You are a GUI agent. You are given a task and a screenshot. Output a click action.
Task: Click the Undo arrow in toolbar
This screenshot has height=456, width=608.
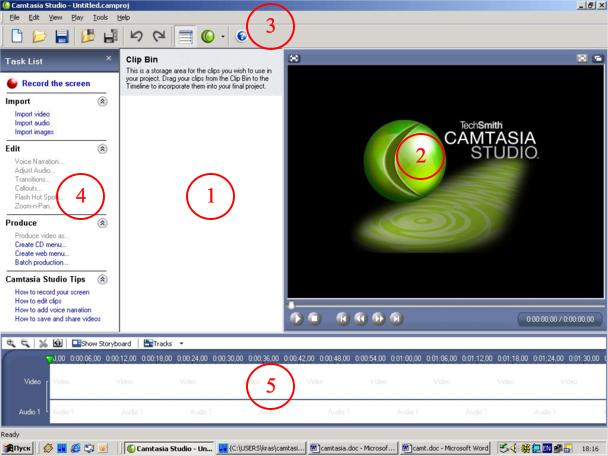136,36
